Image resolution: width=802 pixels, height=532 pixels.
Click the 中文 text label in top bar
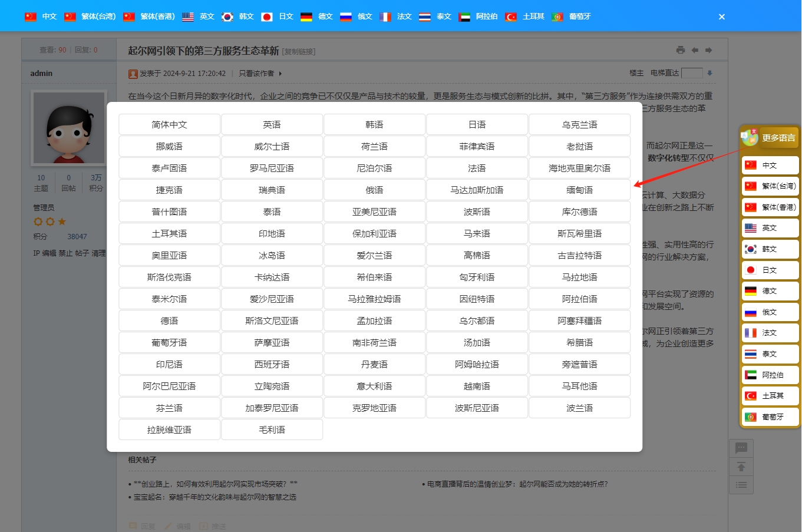(x=49, y=16)
